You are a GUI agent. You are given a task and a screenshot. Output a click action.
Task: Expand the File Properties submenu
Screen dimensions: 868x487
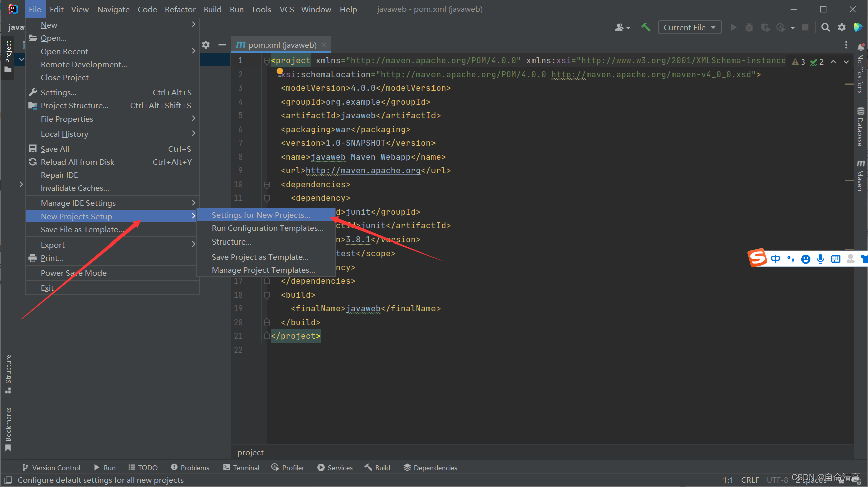coord(113,119)
